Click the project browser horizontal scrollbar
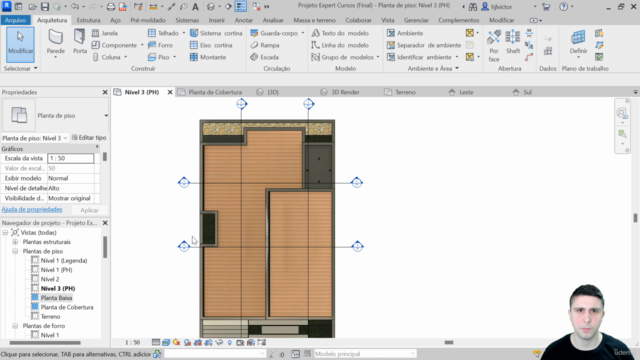The image size is (640, 360). (x=45, y=342)
